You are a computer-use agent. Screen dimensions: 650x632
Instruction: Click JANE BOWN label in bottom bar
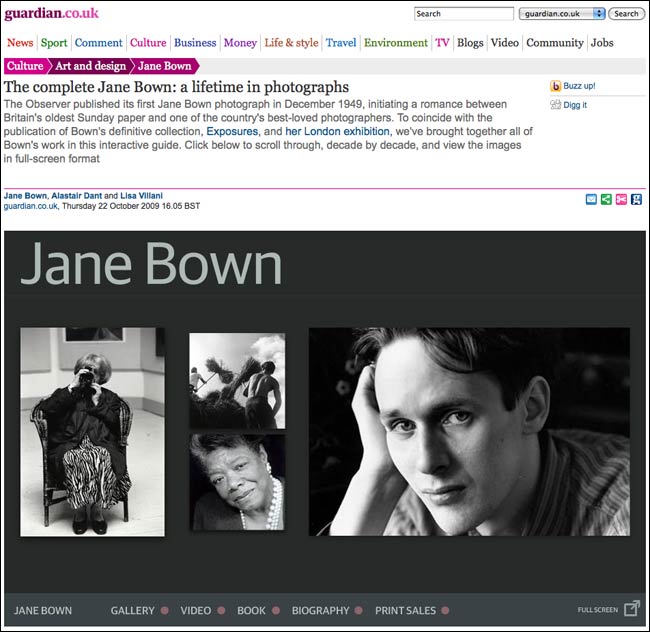43,610
